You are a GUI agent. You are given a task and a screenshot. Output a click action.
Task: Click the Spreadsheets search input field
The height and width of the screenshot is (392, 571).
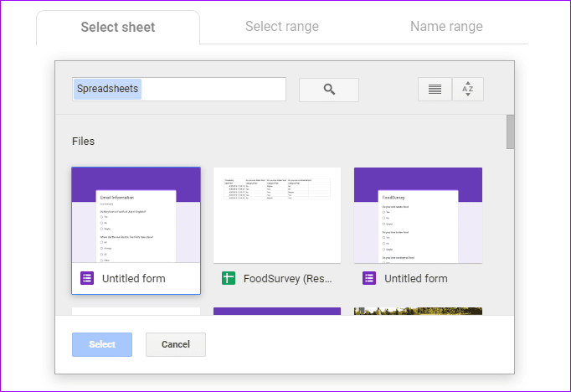179,90
